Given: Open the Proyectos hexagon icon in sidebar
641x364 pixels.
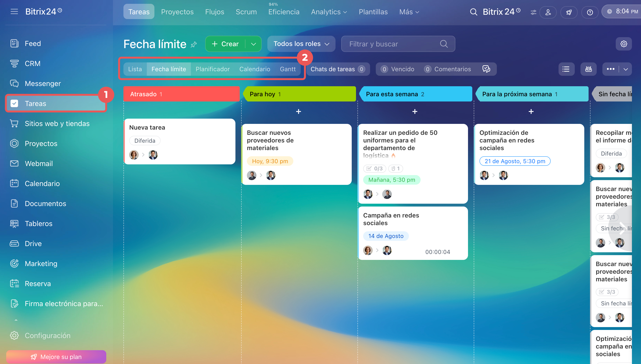Looking at the screenshot, I should point(14,143).
